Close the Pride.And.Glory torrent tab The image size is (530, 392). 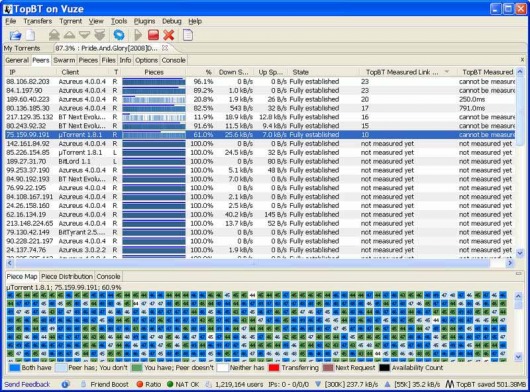pos(165,48)
